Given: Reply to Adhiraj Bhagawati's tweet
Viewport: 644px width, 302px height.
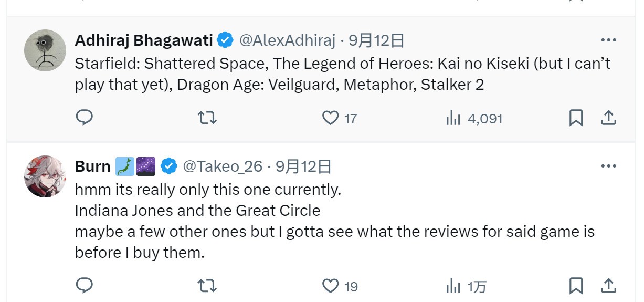Looking at the screenshot, I should click(x=84, y=118).
